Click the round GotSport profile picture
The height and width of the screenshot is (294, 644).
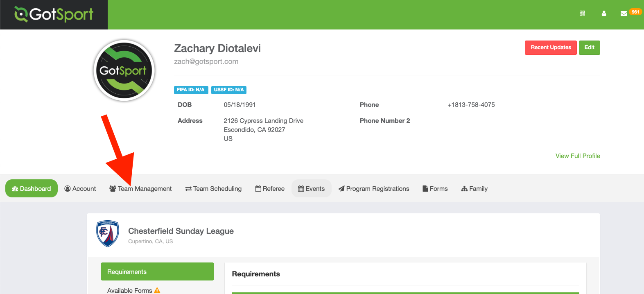(x=124, y=70)
